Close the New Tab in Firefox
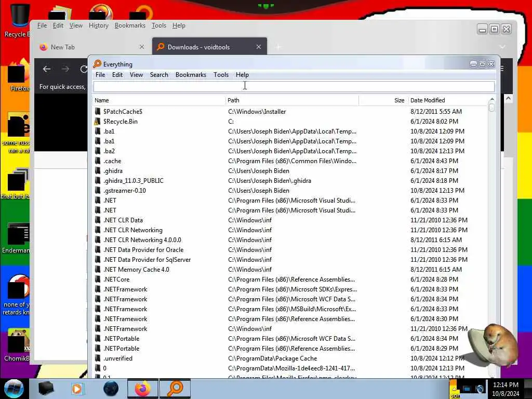This screenshot has width=532, height=399. (x=142, y=47)
